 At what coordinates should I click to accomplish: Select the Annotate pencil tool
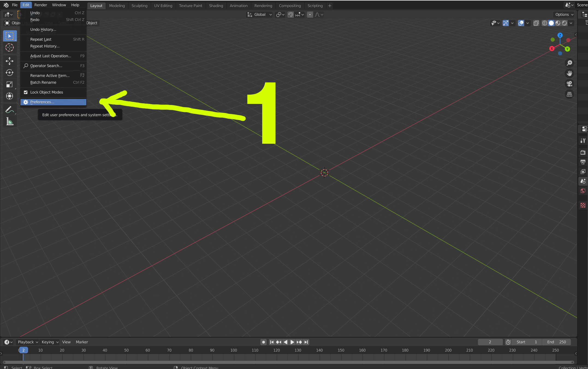(x=10, y=110)
